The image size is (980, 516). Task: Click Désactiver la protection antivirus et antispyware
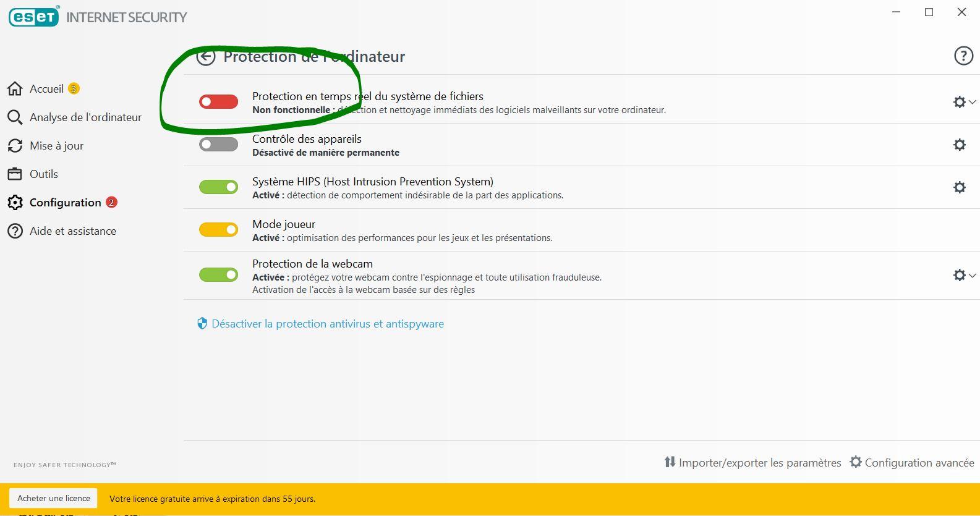(328, 324)
